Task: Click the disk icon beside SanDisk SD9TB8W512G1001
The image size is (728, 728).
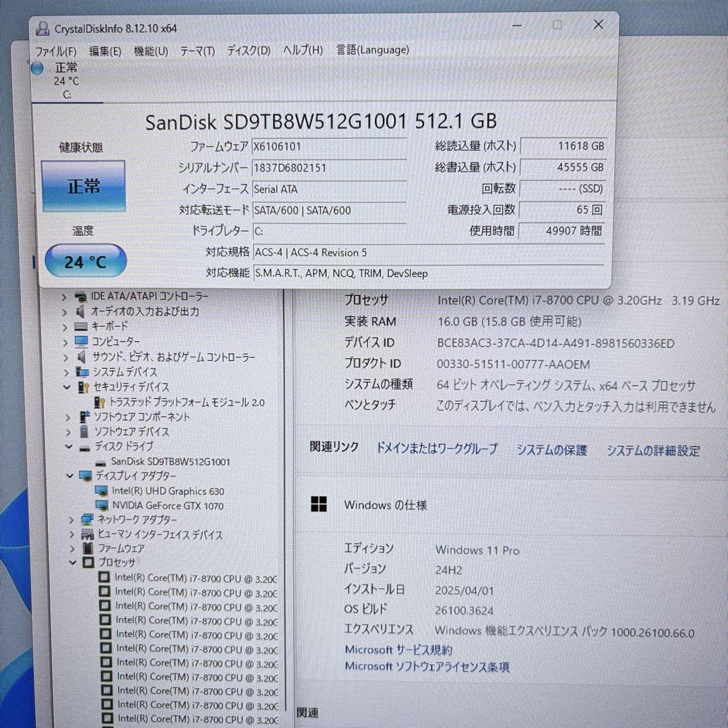Action: coord(100,463)
